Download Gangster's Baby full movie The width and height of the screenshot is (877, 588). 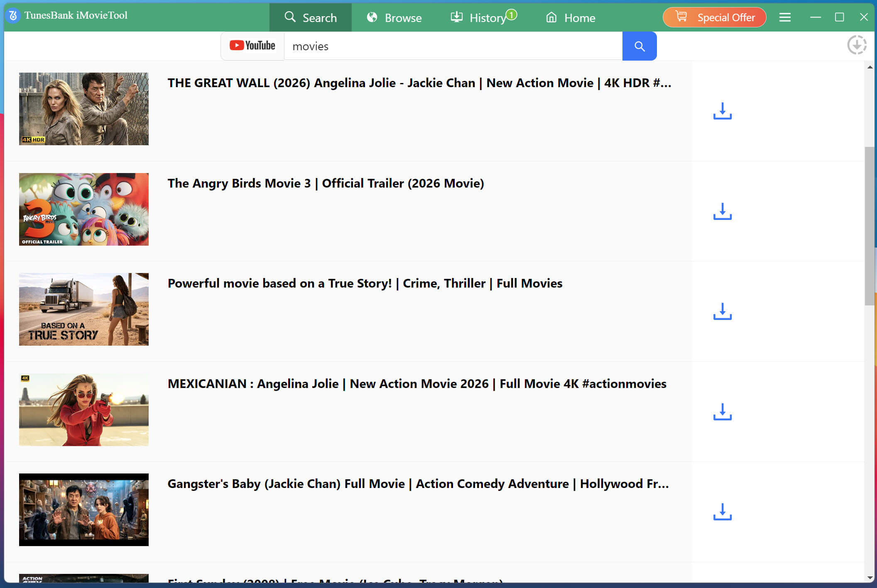click(x=723, y=512)
